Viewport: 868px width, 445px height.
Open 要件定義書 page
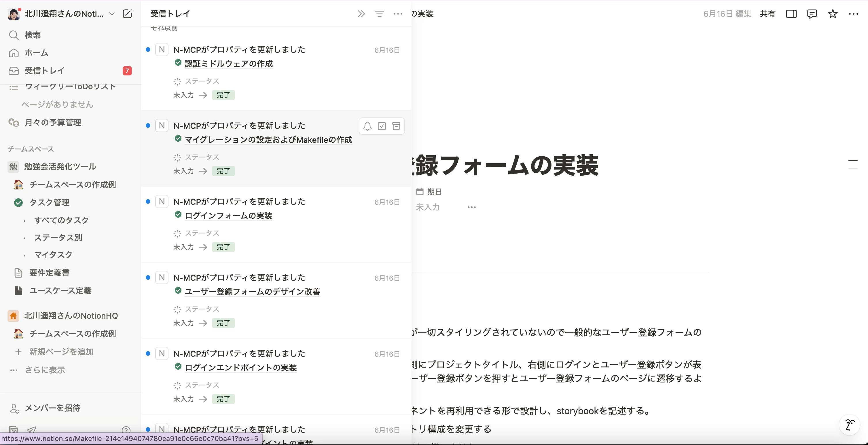pyautogui.click(x=71, y=273)
